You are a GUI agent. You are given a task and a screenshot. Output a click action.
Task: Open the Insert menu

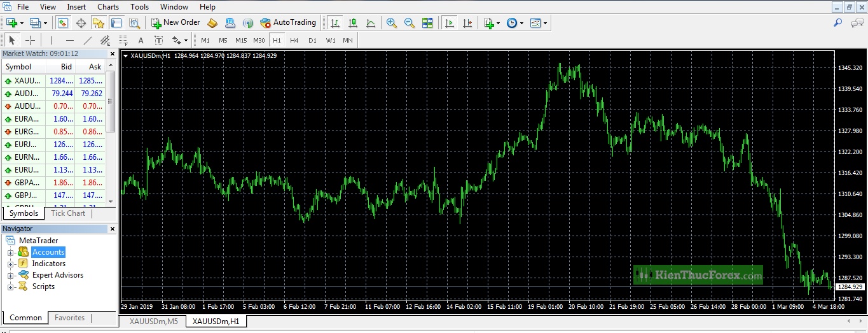[76, 7]
